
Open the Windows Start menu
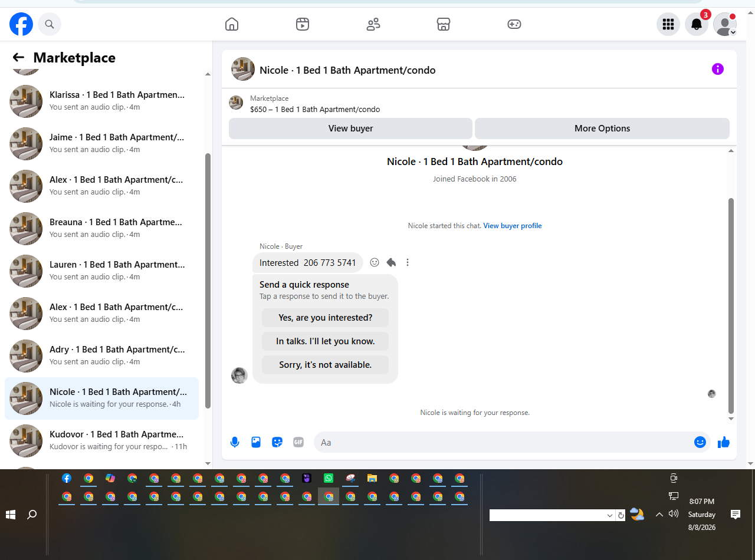click(x=11, y=515)
